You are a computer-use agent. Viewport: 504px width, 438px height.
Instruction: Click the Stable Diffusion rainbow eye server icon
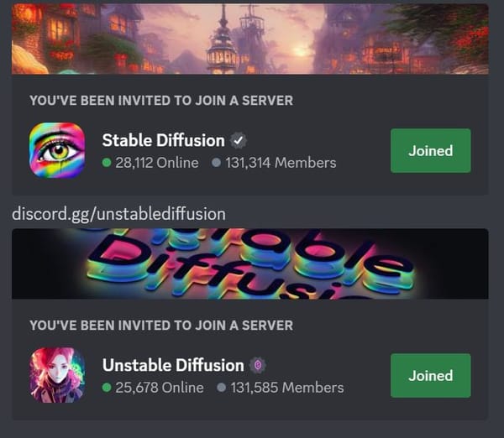(57, 150)
